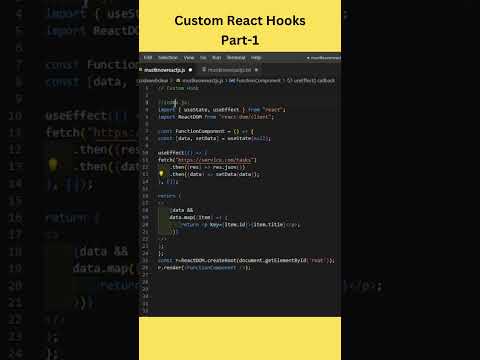Open the Edit menu

pos(148,58)
